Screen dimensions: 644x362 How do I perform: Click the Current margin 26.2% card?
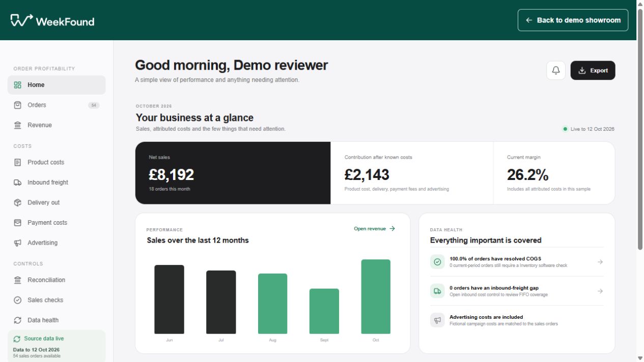554,173
